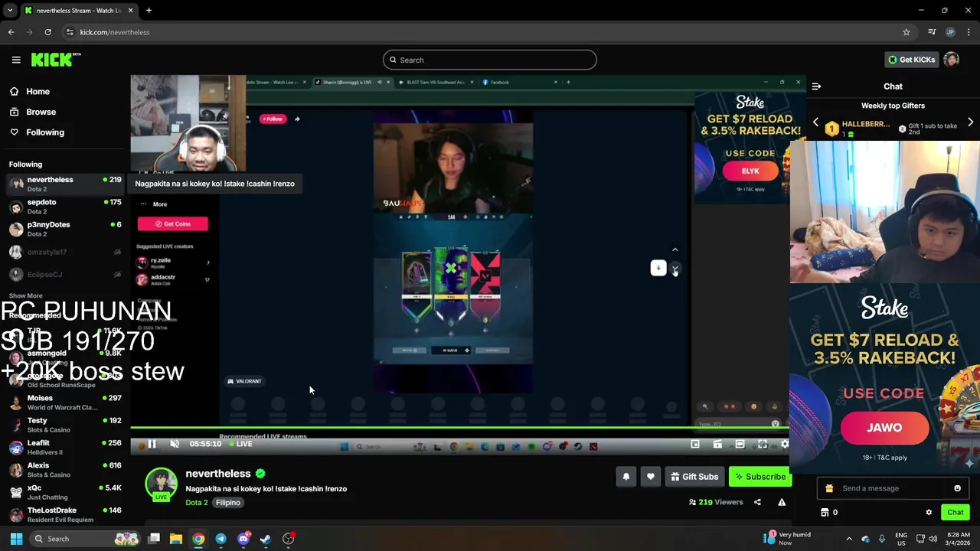Click the Gift Subs button

694,477
